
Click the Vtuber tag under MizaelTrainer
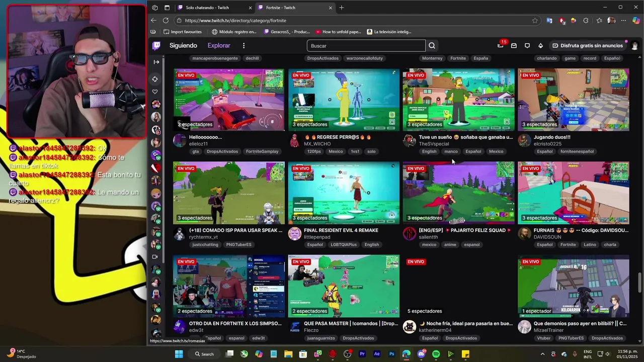click(544, 338)
